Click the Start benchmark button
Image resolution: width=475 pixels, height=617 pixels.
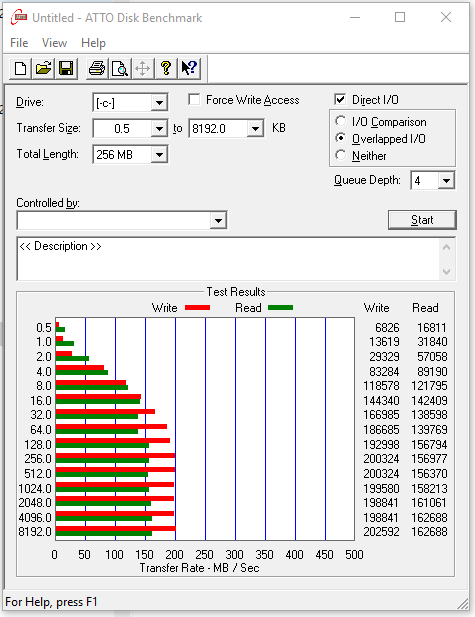422,220
